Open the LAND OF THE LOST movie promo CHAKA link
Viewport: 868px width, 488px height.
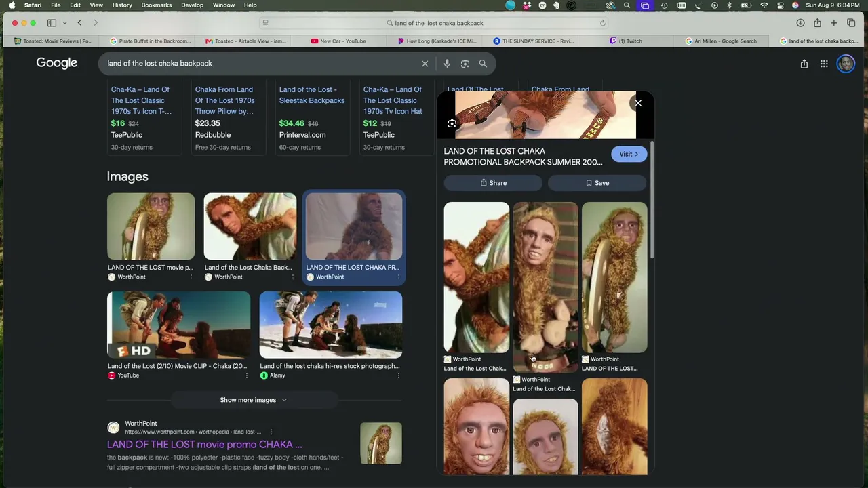(205, 445)
